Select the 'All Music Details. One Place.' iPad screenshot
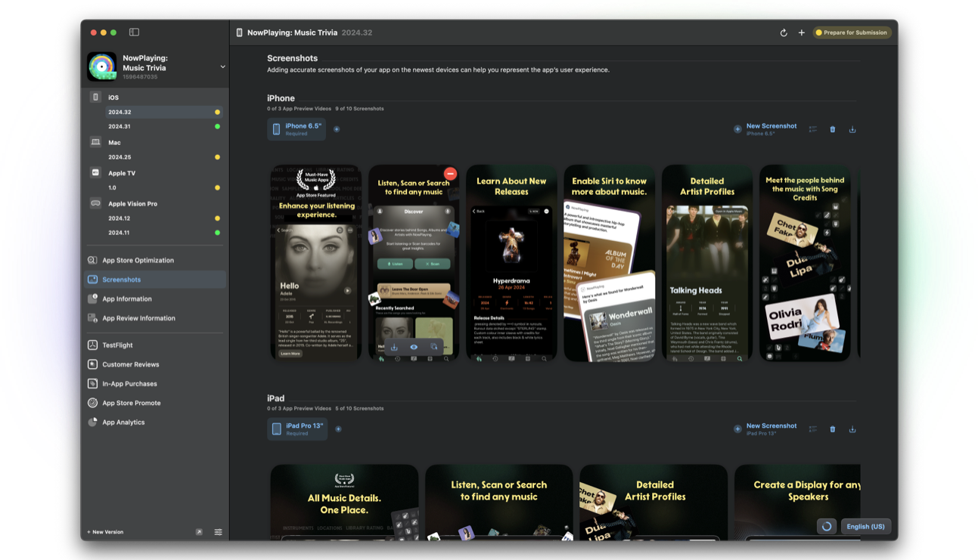Viewport: 978px width, 560px height. click(x=344, y=503)
